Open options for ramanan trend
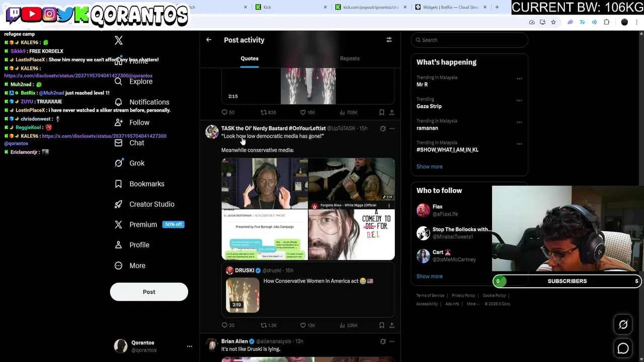 (519, 122)
